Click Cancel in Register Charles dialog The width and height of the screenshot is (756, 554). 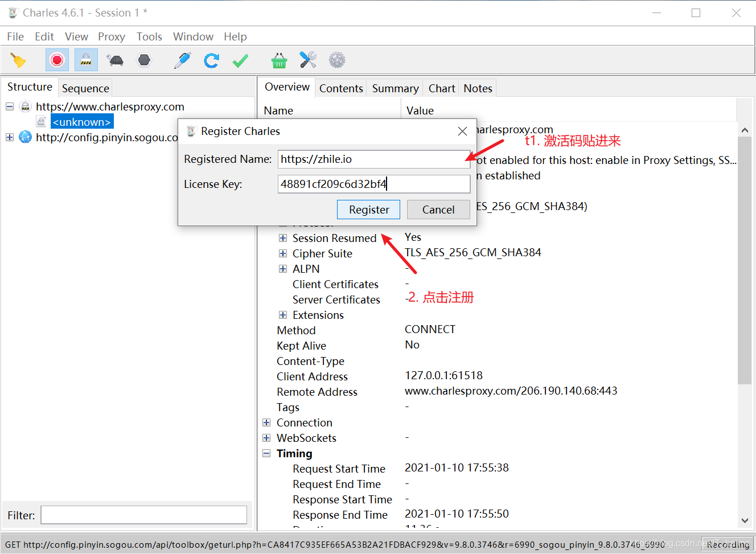point(438,210)
